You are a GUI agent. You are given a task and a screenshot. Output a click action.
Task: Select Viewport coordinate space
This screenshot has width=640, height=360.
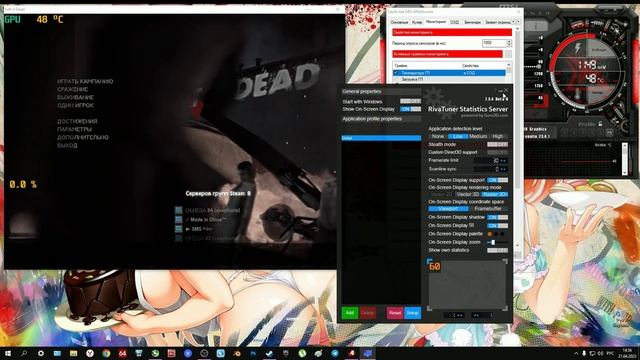click(448, 209)
